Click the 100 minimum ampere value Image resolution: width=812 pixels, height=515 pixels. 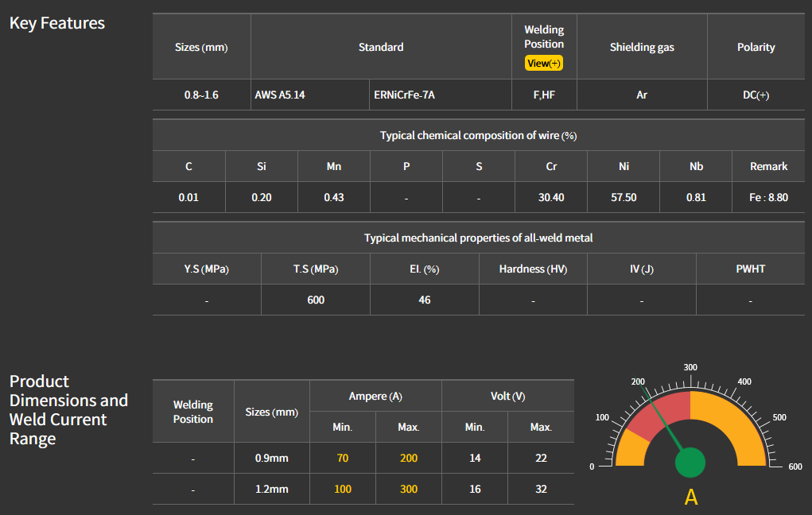[x=343, y=489]
